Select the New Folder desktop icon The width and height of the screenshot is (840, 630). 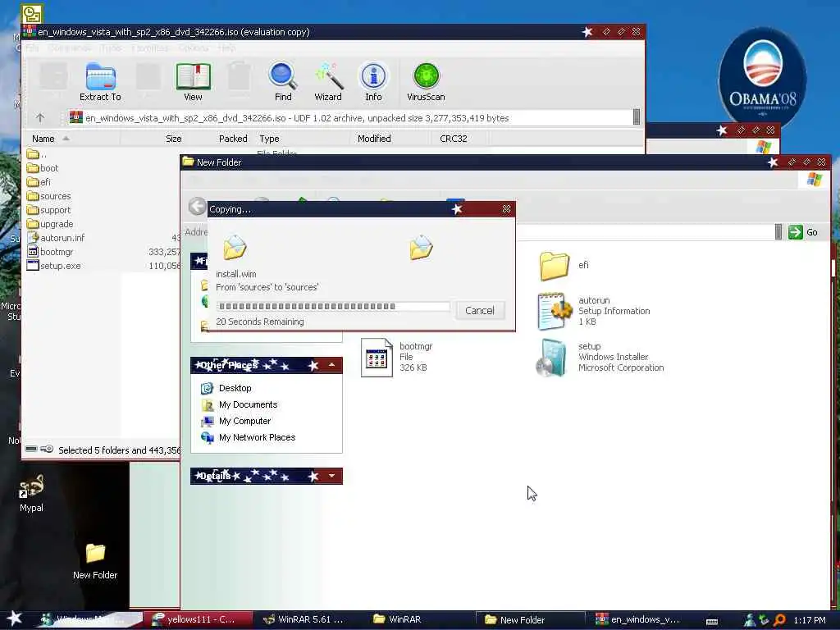click(x=95, y=561)
